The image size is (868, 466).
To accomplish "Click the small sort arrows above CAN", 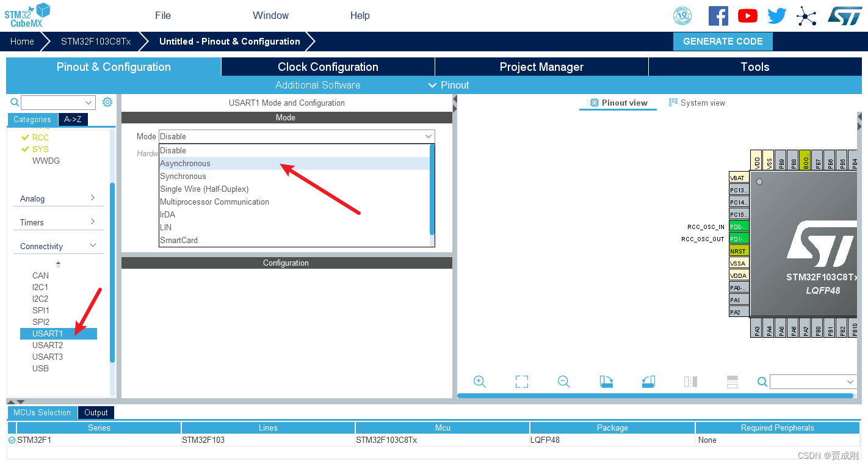I will pos(59,264).
